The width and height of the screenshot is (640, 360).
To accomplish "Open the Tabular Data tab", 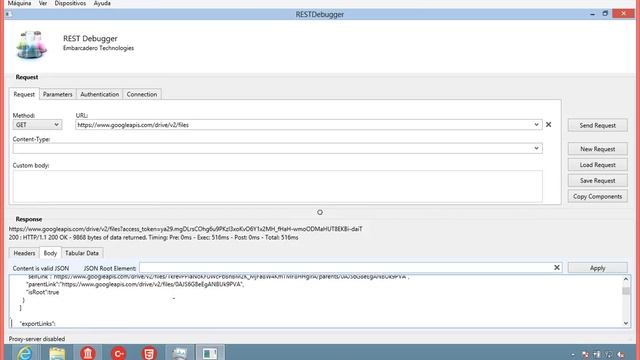I will [x=82, y=253].
